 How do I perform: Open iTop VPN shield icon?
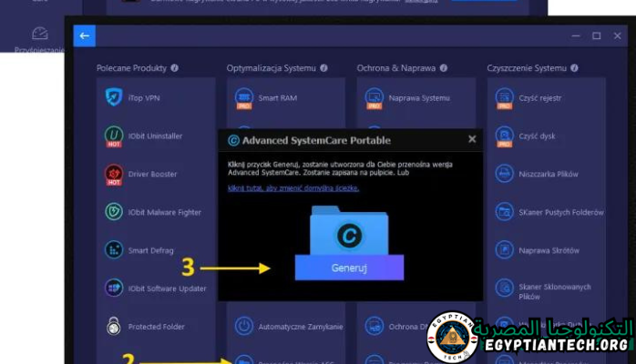[x=114, y=97]
